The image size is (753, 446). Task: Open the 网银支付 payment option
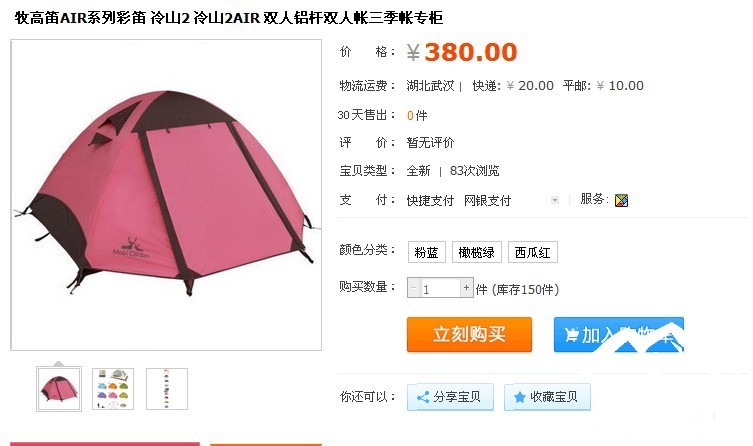tap(487, 201)
